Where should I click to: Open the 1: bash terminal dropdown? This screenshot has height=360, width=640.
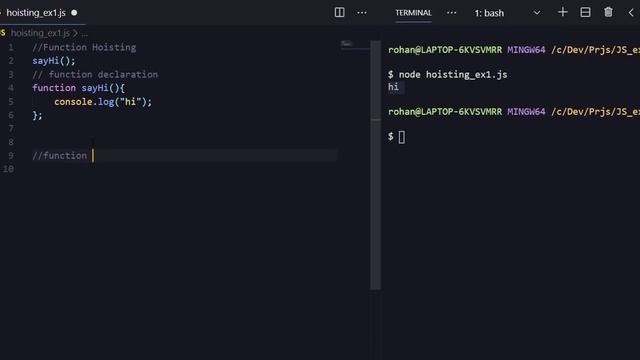[507, 13]
